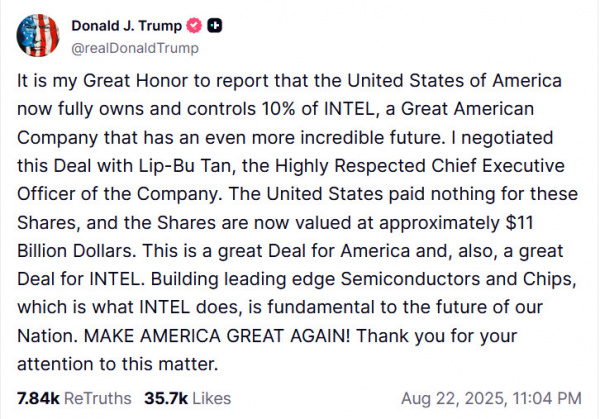Screen dimensions: 600x419
Task: Open the @realDonaldTrump handle link
Action: (133, 47)
